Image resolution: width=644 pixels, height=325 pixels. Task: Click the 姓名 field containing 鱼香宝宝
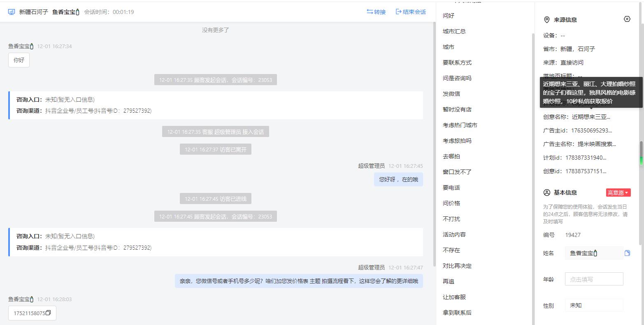(594, 253)
